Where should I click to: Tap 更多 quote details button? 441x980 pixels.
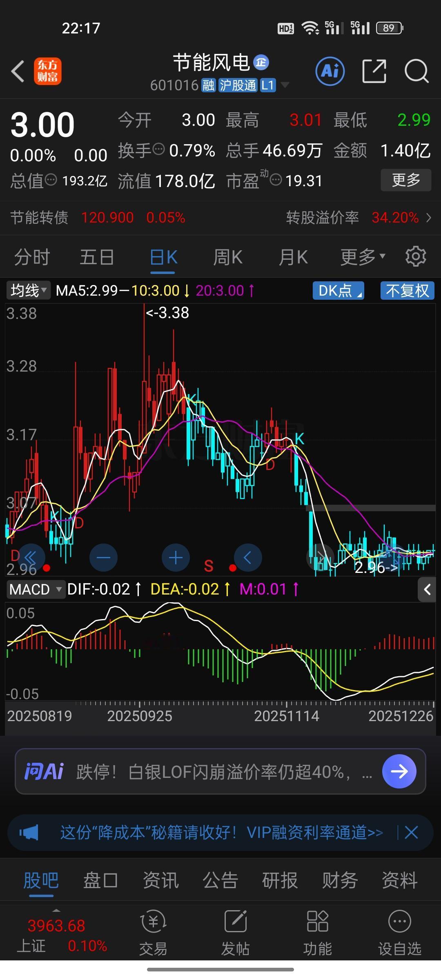click(x=406, y=180)
